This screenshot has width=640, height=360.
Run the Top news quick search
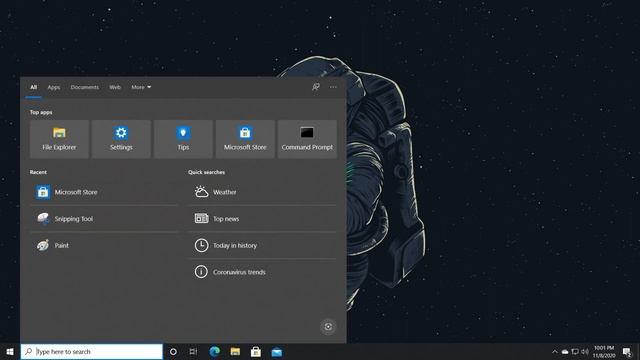coord(262,219)
